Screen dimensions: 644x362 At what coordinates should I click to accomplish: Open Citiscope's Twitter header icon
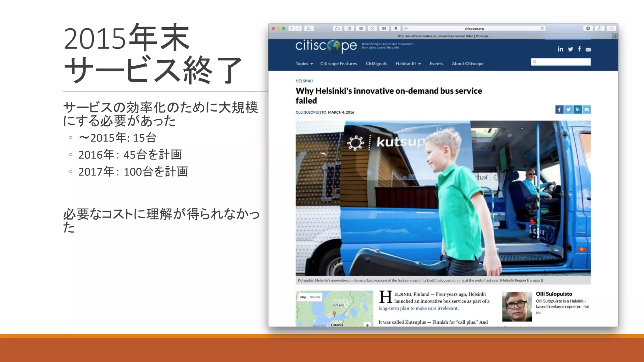570,49
